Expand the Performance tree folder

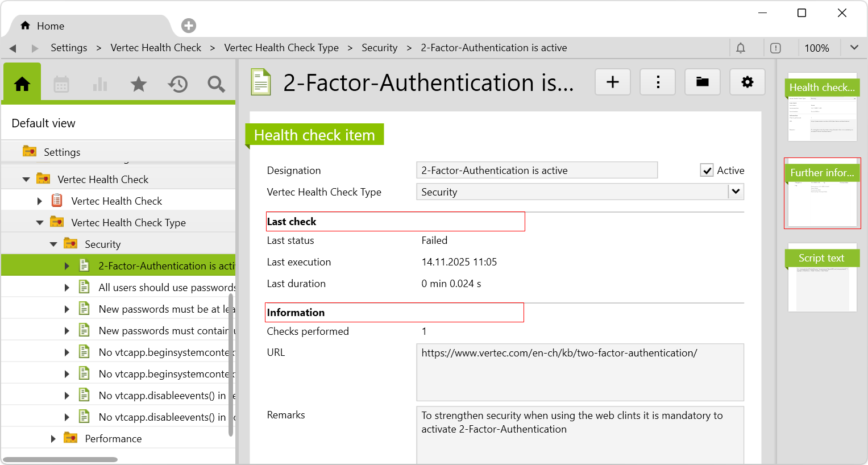[53, 439]
